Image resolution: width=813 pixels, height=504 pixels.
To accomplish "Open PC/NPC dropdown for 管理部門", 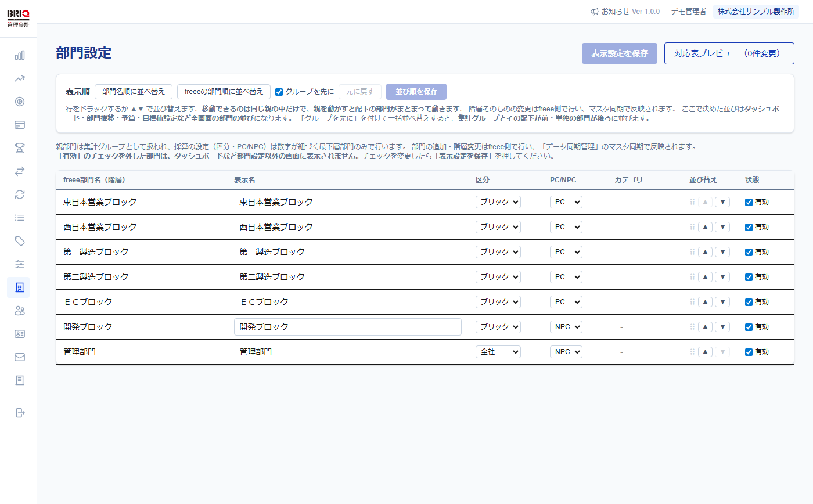I will 566,352.
